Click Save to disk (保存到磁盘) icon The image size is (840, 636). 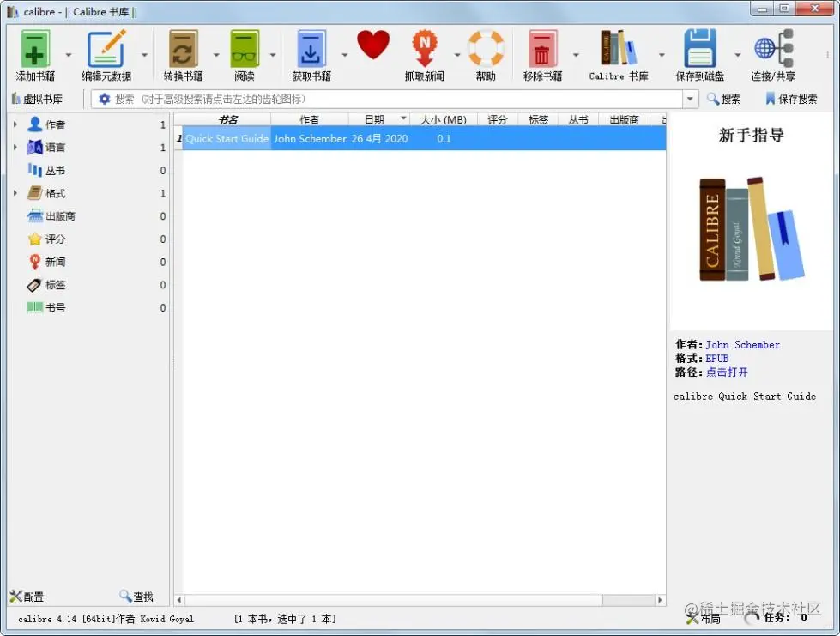(x=699, y=49)
